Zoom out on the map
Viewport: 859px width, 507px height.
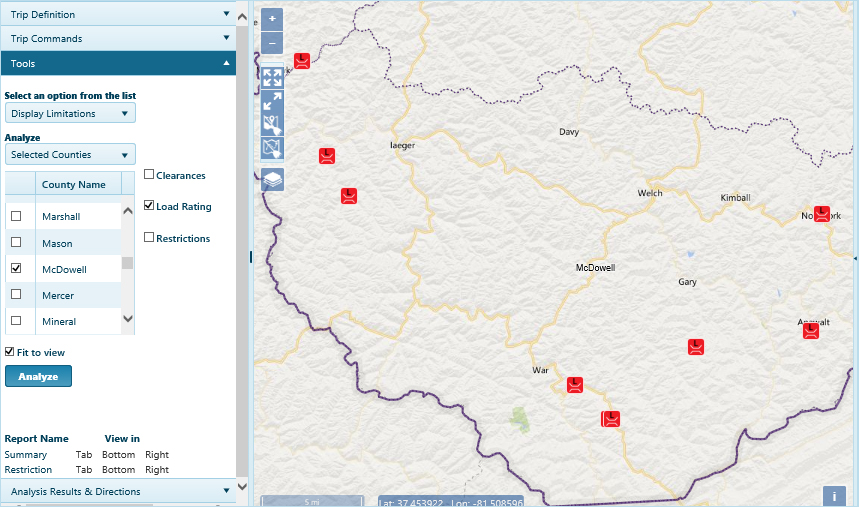[272, 43]
